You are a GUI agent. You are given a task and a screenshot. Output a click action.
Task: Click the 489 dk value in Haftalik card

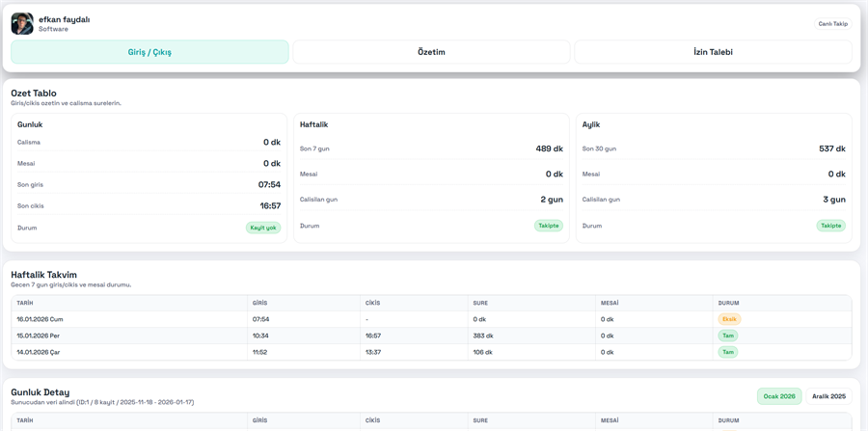point(549,149)
